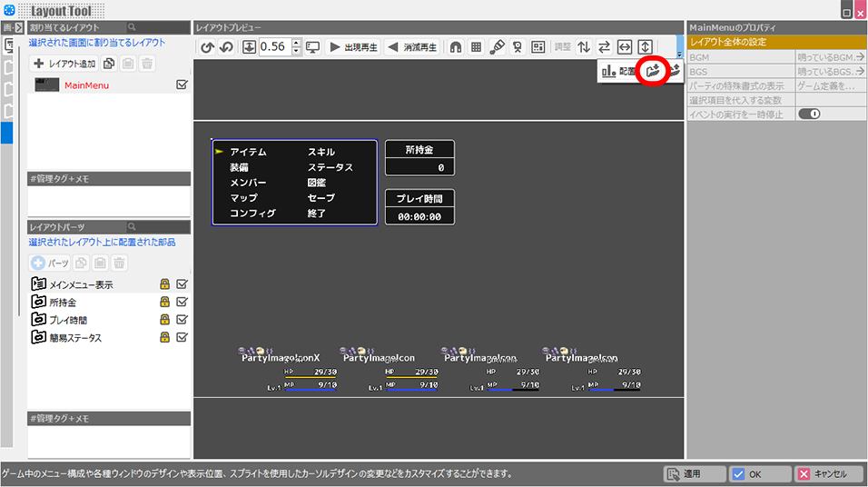The image size is (868, 487).
Task: Click the import layout icon circled in red
Action: click(652, 71)
